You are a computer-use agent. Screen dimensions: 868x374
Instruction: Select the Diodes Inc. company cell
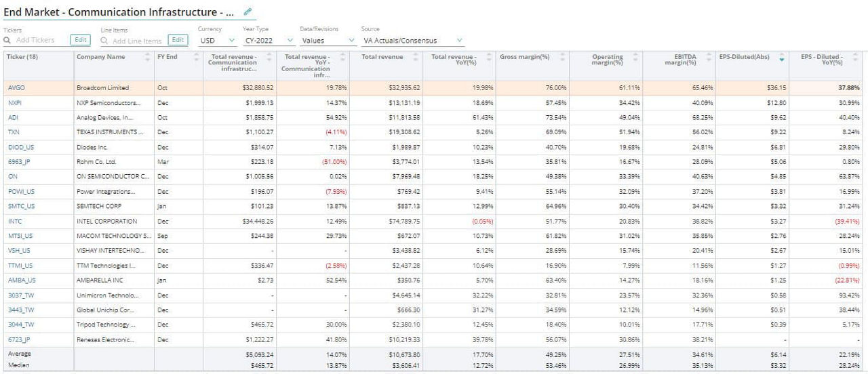[114, 147]
